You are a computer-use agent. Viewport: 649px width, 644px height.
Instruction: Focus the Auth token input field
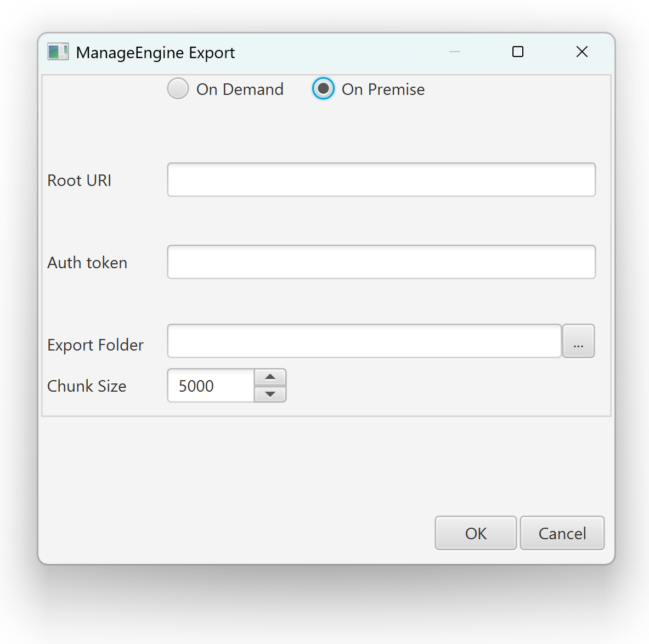click(x=381, y=262)
